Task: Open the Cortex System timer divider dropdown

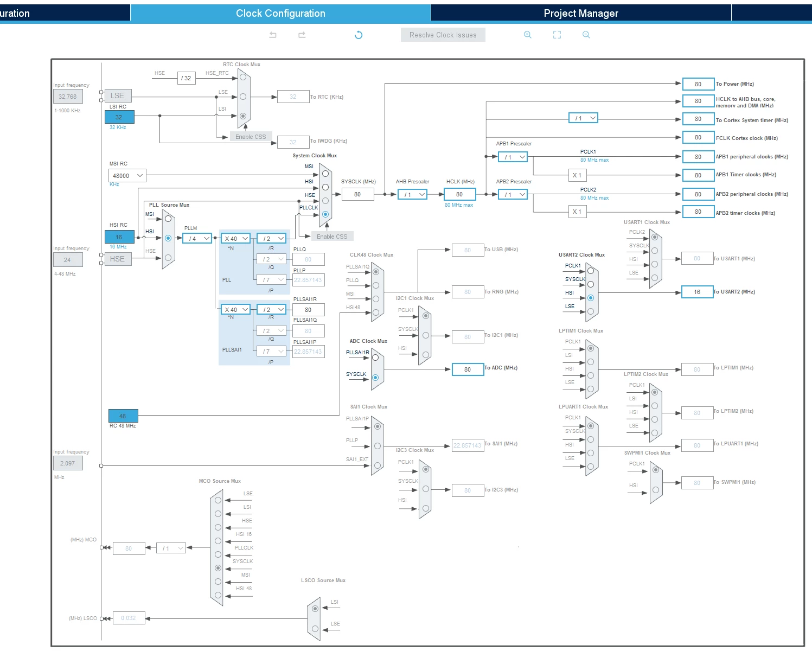Action: [583, 118]
